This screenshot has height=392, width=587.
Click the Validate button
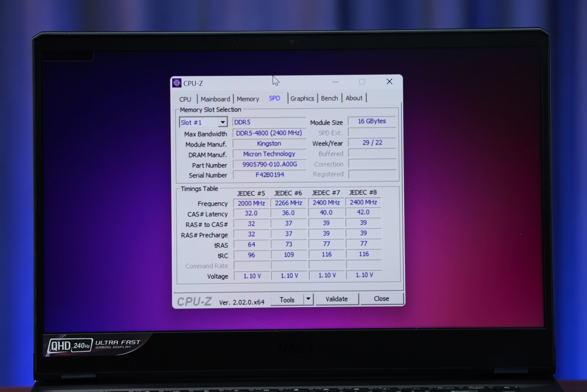coord(337,299)
